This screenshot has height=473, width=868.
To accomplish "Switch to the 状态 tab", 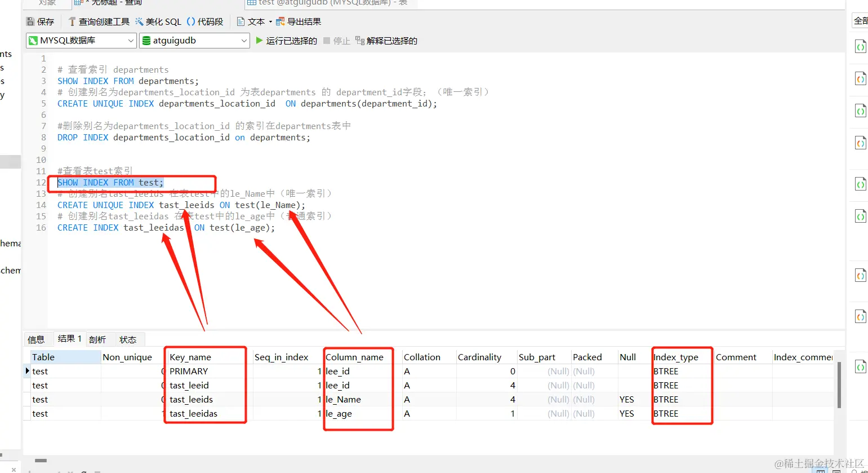I will 128,339.
